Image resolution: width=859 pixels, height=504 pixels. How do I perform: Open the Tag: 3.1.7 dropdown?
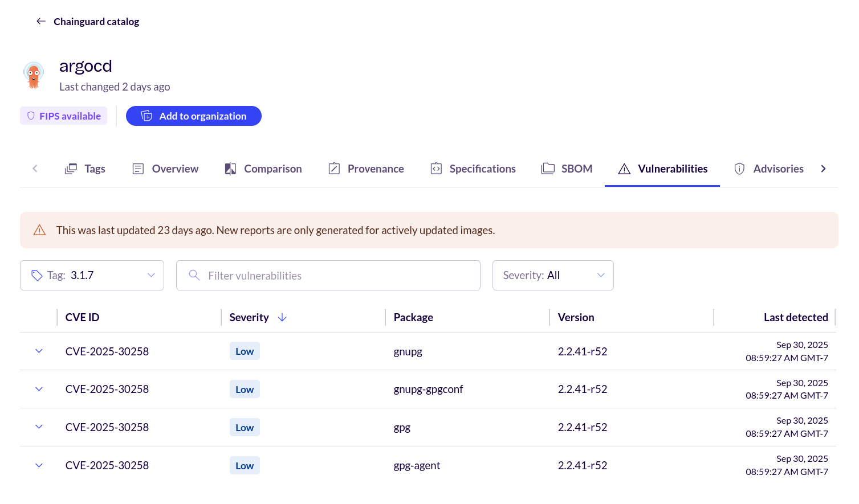(x=92, y=275)
